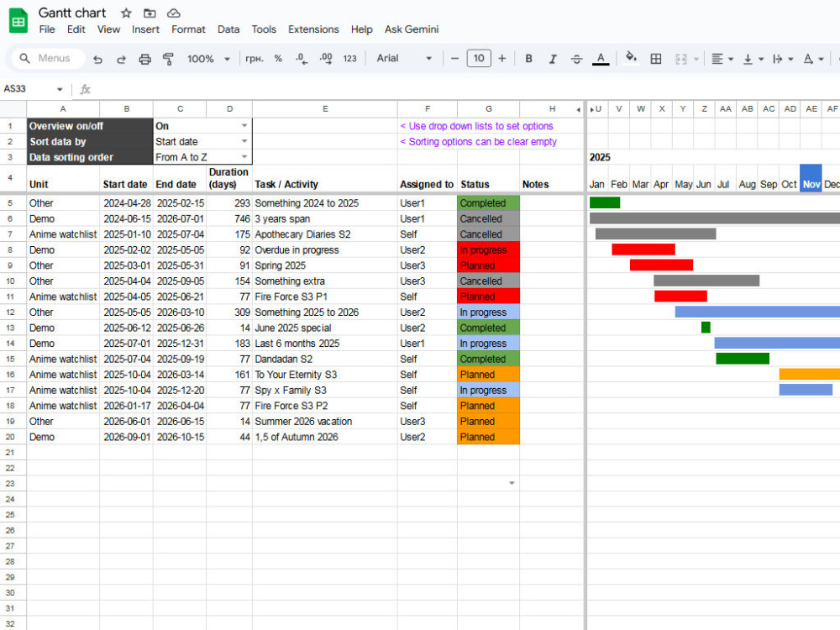Select the Apothecary Diaries S2 task cell
This screenshot has width=840, height=630.
click(324, 234)
